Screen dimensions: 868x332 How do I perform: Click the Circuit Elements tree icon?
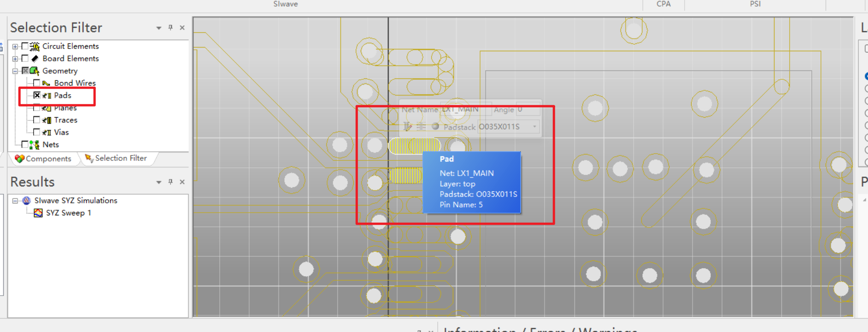tap(35, 46)
